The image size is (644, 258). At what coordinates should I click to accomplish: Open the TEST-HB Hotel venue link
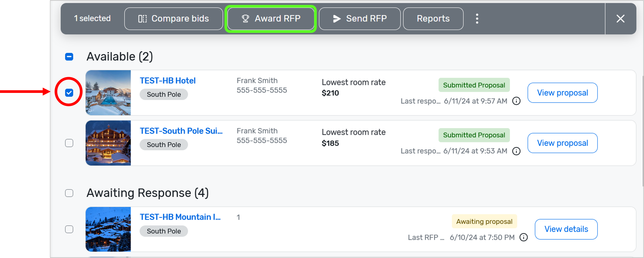click(167, 81)
